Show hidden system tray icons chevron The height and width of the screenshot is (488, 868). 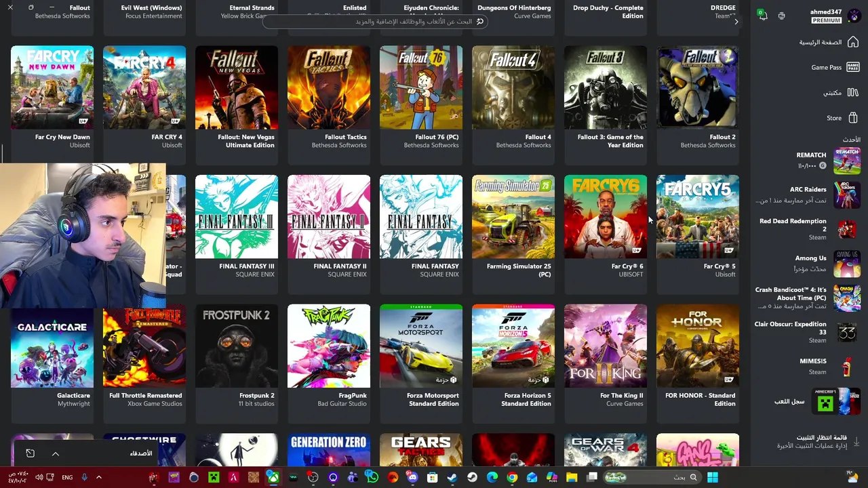[98, 477]
